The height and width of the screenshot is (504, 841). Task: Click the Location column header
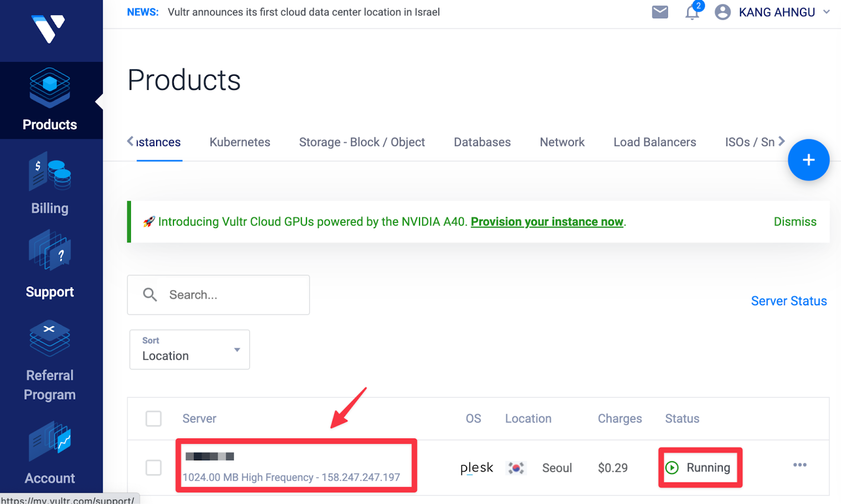click(x=528, y=419)
